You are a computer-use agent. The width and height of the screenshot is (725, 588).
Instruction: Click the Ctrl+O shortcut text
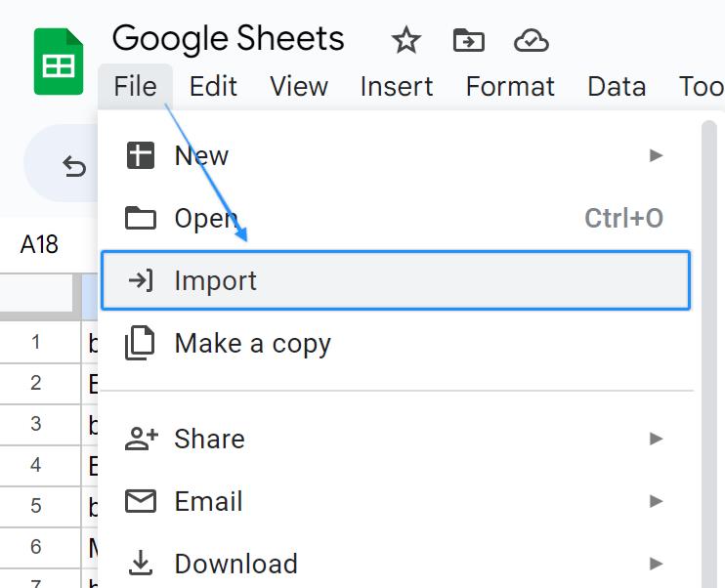click(x=623, y=218)
